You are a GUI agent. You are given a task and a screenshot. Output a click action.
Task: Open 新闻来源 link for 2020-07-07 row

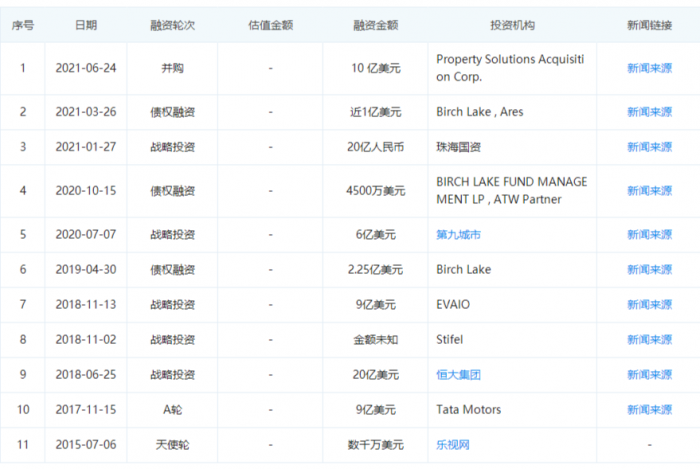tap(649, 234)
